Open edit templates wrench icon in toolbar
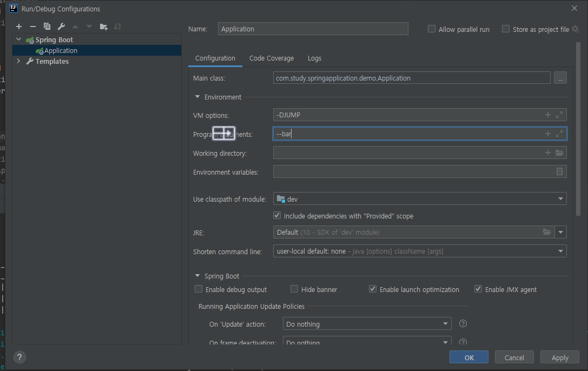Image resolution: width=588 pixels, height=371 pixels. 61,27
